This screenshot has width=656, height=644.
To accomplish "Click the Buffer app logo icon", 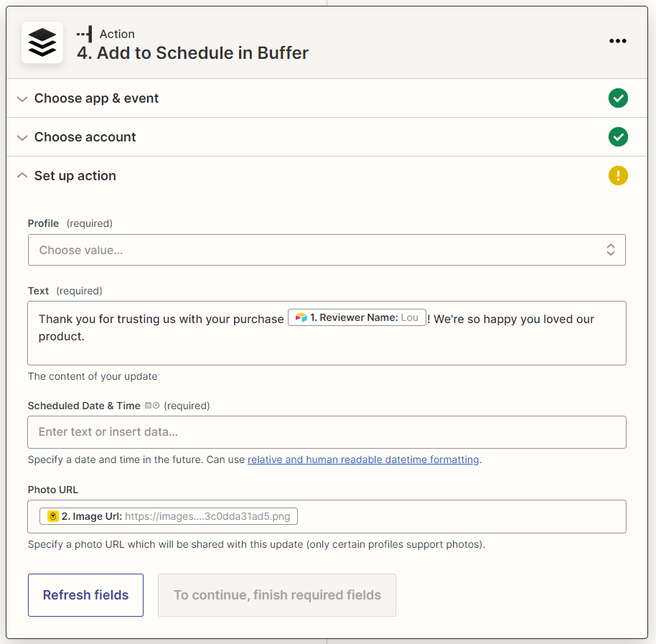I will coord(42,42).
